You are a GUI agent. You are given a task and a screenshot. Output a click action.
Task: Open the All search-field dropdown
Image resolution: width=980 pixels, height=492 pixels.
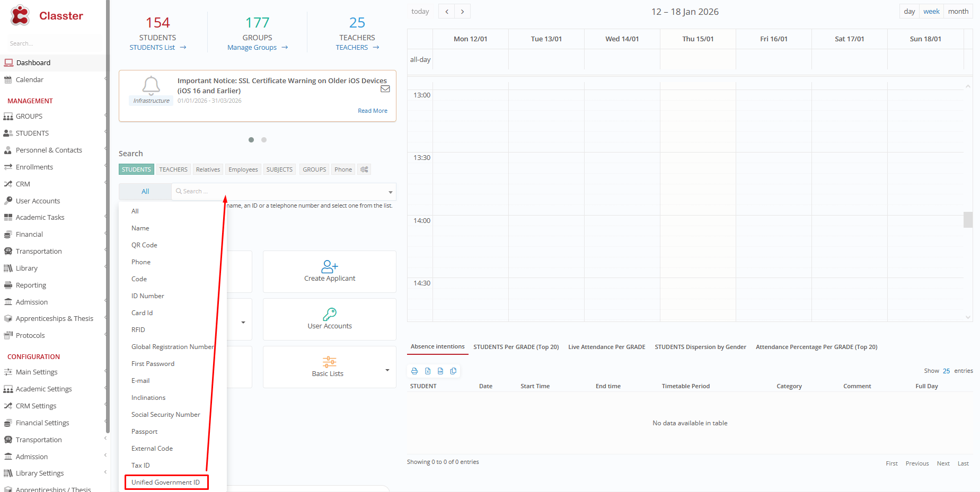[145, 192]
